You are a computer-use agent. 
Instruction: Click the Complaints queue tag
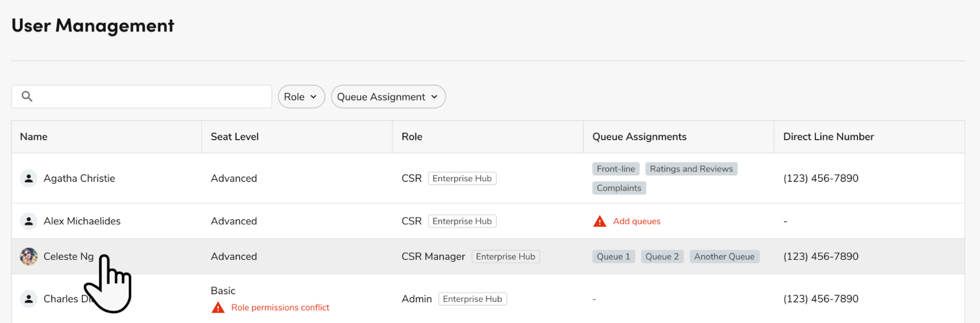[x=619, y=188]
